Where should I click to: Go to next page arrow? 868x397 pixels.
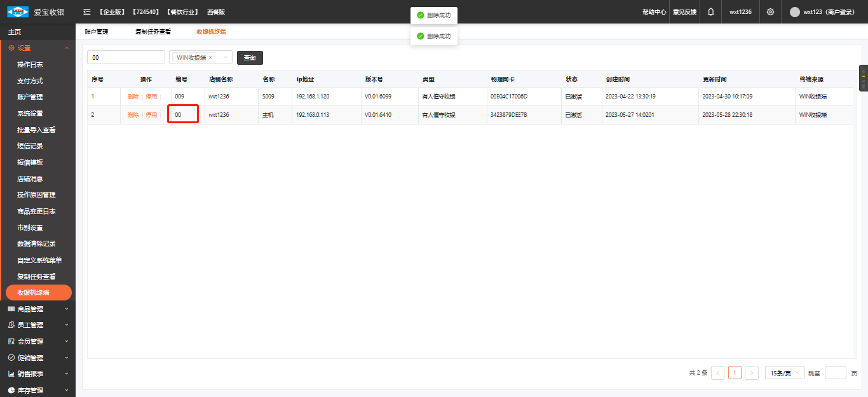(752, 373)
